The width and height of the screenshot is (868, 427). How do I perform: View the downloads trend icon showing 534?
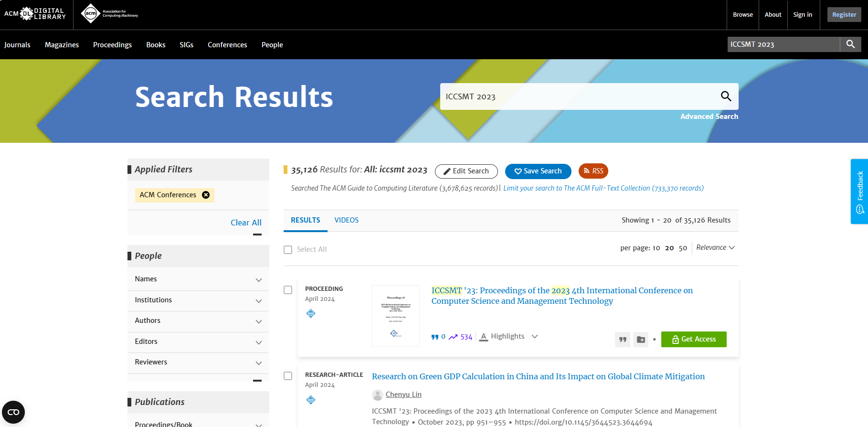click(453, 337)
